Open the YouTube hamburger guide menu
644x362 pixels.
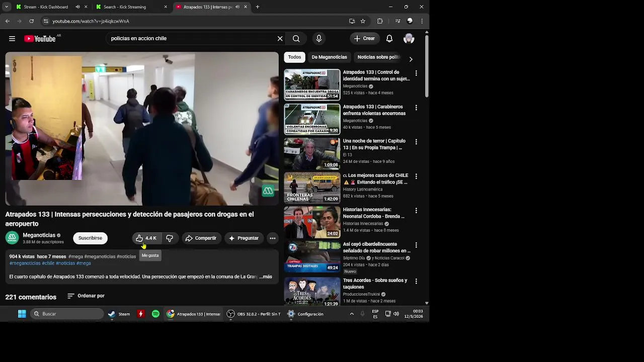click(x=12, y=39)
